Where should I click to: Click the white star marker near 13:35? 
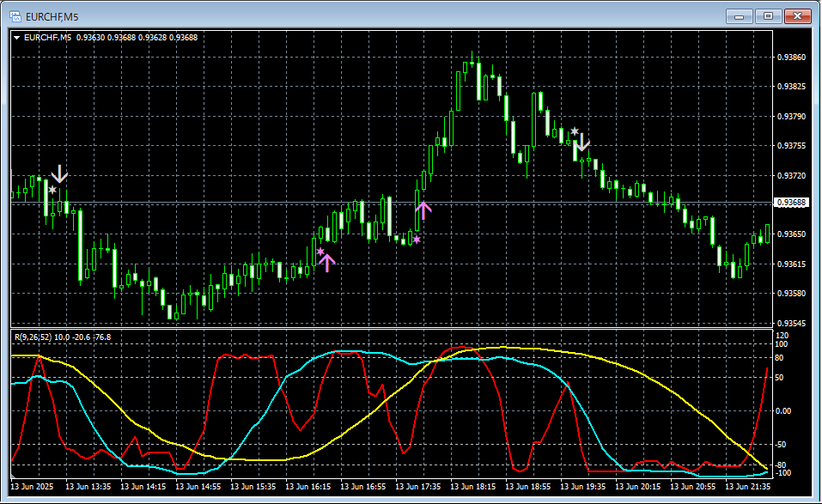tap(52, 190)
